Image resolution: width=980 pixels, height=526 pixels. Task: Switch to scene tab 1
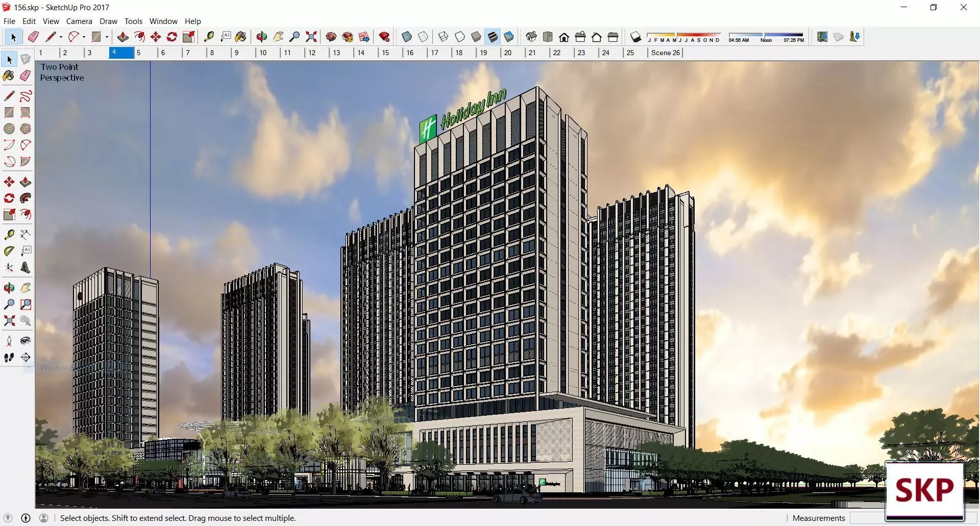[47, 53]
